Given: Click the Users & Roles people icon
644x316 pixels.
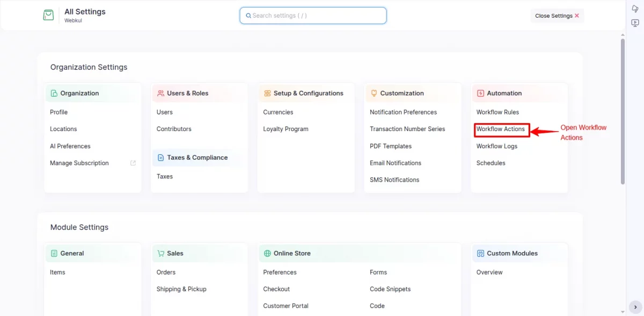Looking at the screenshot, I should 160,94.
